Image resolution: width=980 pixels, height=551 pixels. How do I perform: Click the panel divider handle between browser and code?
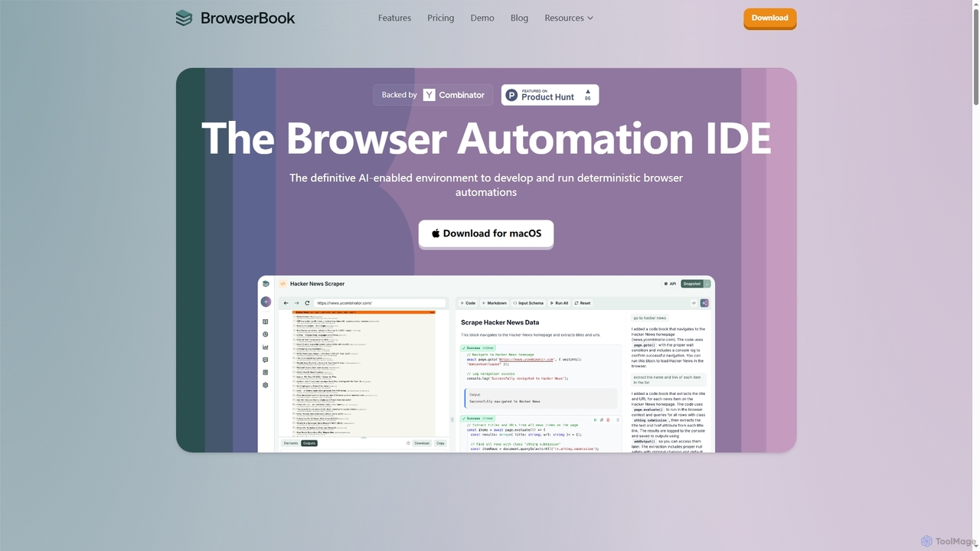[452, 419]
